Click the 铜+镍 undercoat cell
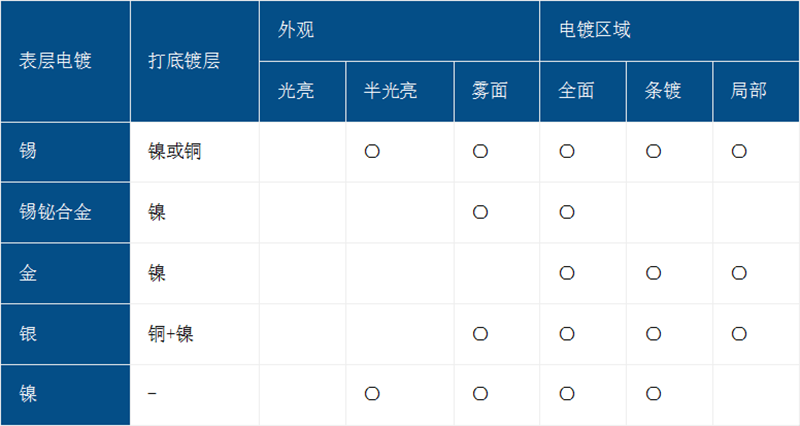Viewport: 800px width, 426px height. (x=170, y=334)
